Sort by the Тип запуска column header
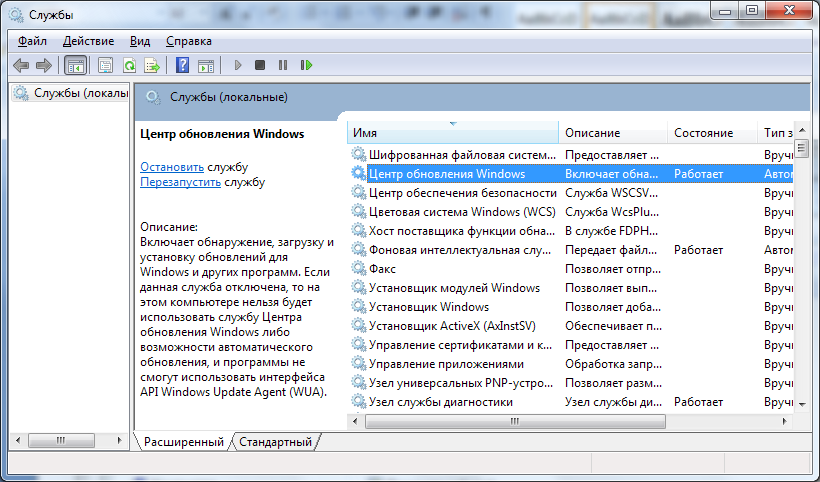The width and height of the screenshot is (820, 482). pos(776,133)
